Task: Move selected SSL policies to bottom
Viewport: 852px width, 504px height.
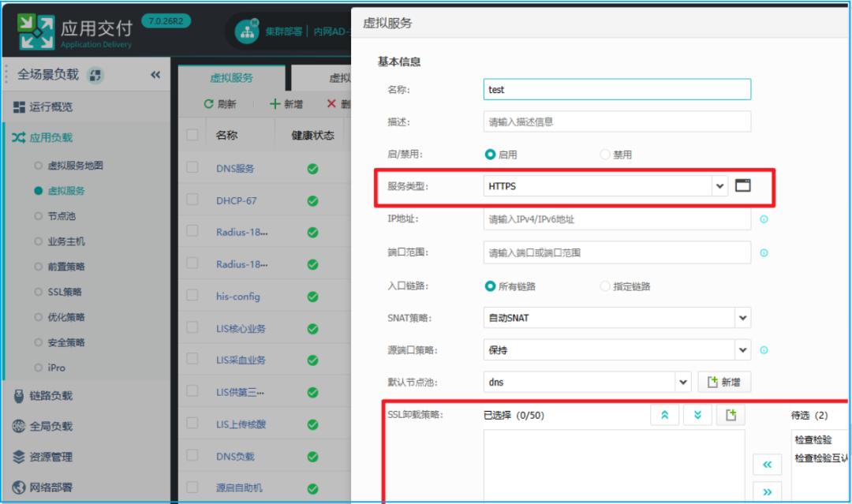Action: tap(697, 416)
